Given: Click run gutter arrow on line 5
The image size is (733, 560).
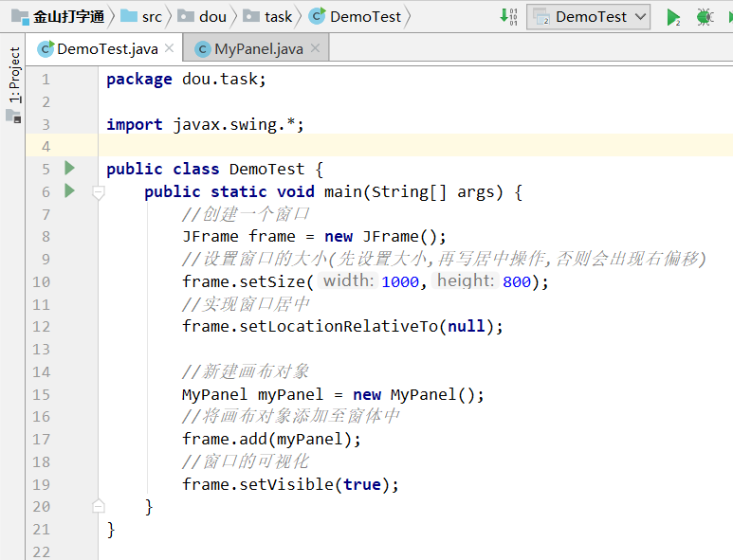Looking at the screenshot, I should point(69,168).
